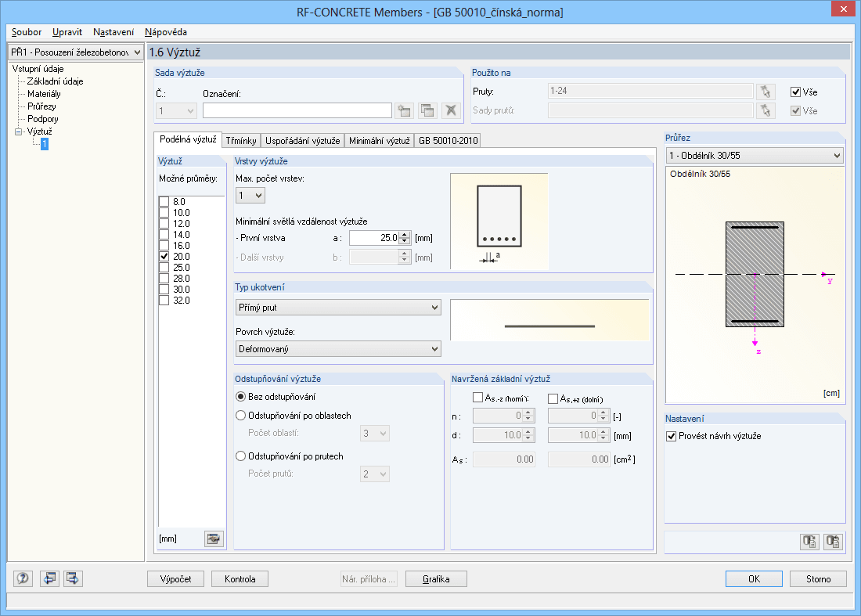Click the Označení input field
861x616 pixels.
(x=297, y=110)
